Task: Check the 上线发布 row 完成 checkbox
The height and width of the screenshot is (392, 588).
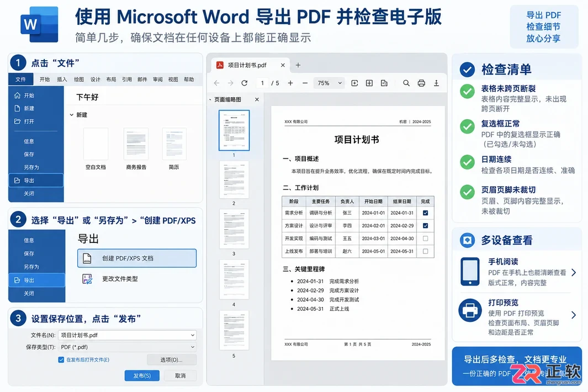Action: [x=425, y=251]
